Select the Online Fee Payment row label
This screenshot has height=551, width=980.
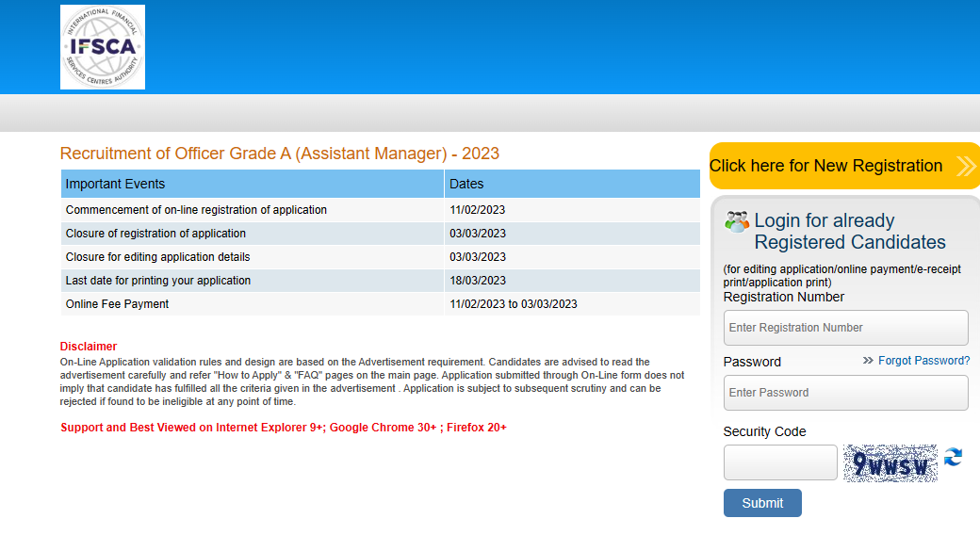pyautogui.click(x=117, y=304)
